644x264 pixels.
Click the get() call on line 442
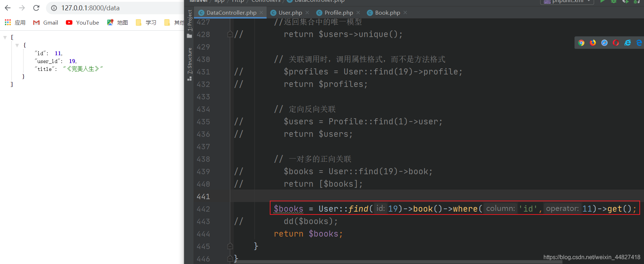(x=619, y=209)
